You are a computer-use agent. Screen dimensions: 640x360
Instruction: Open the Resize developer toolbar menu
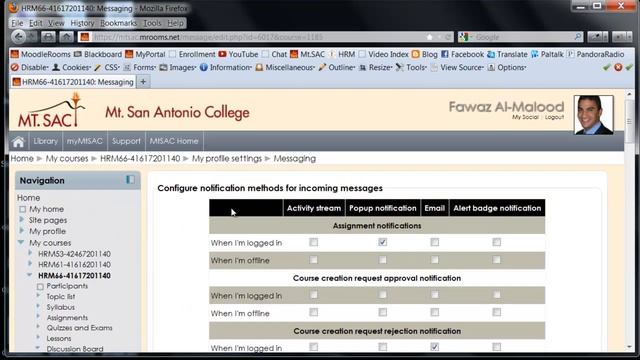tap(376, 67)
